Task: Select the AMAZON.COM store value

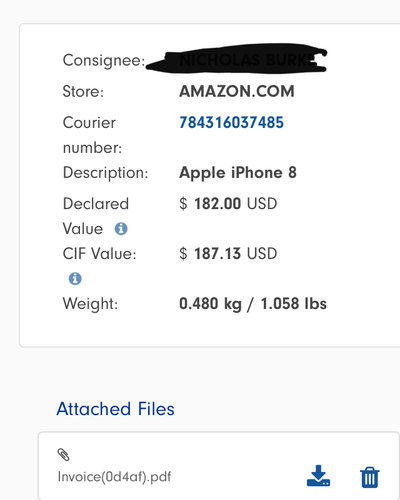Action: coord(237,91)
